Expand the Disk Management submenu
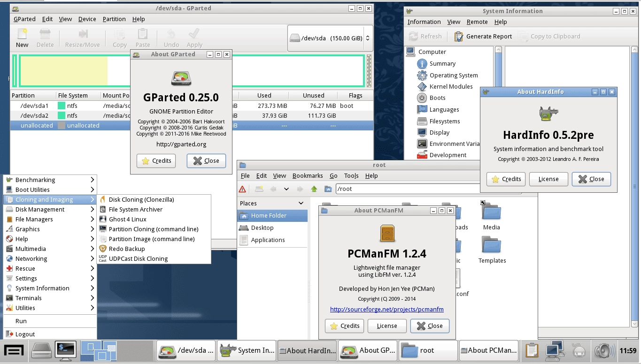This screenshot has width=641, height=364. click(50, 209)
